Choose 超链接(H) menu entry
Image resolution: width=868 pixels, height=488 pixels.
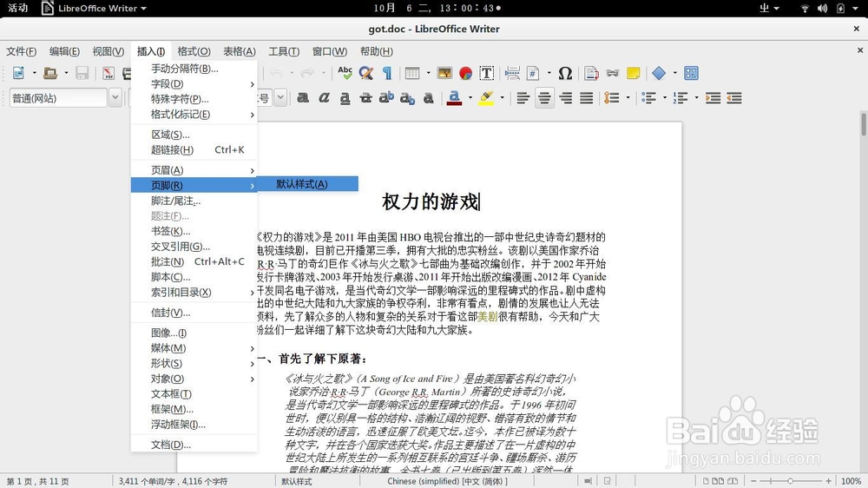194,149
